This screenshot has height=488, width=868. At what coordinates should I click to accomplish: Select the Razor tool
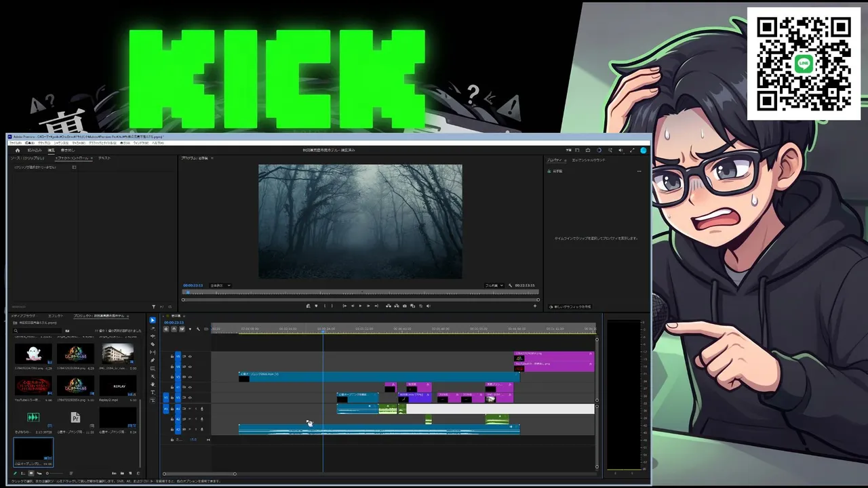[153, 344]
